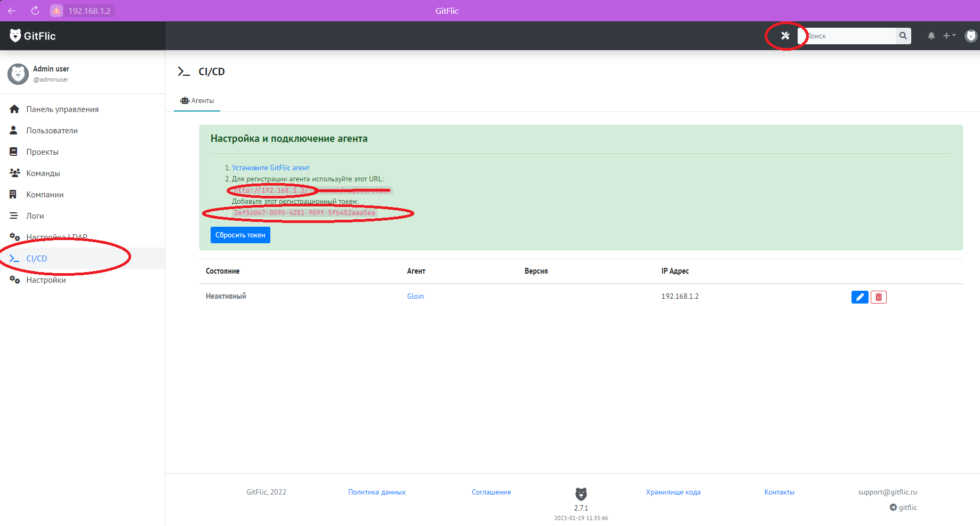The height and width of the screenshot is (526, 980).
Task: Click the 192.168.1.2 IP cell
Action: (680, 296)
